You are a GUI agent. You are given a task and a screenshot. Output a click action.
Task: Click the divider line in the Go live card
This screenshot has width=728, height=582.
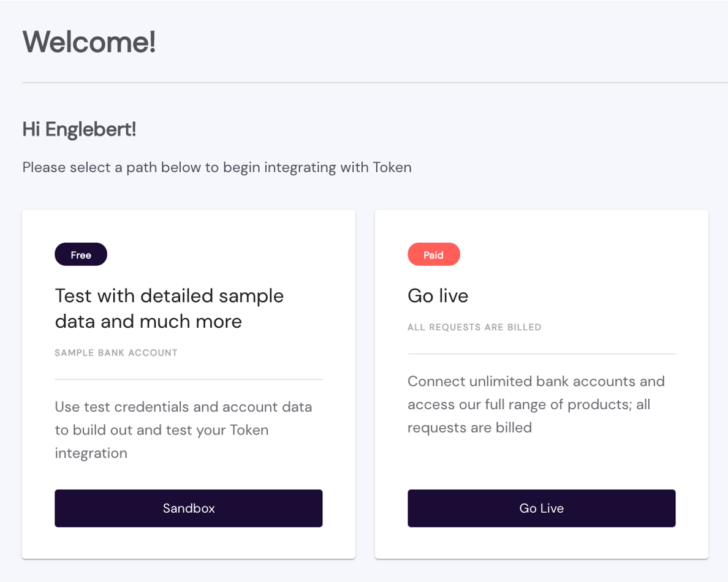541,353
